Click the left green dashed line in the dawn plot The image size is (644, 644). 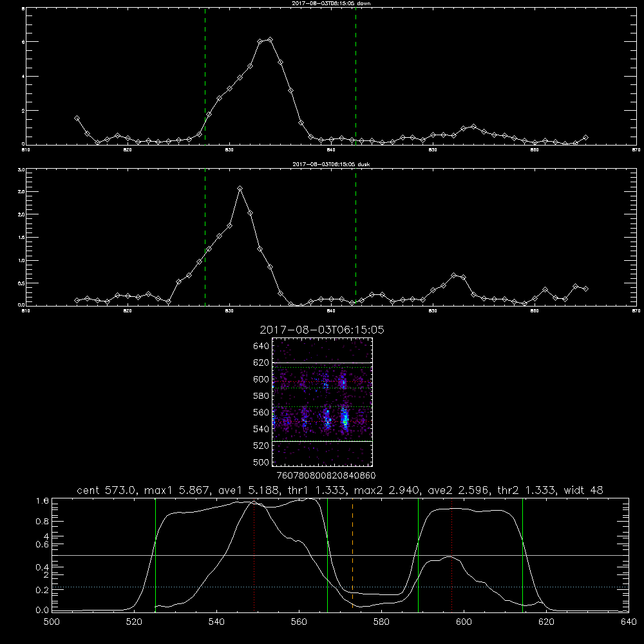tap(205, 75)
